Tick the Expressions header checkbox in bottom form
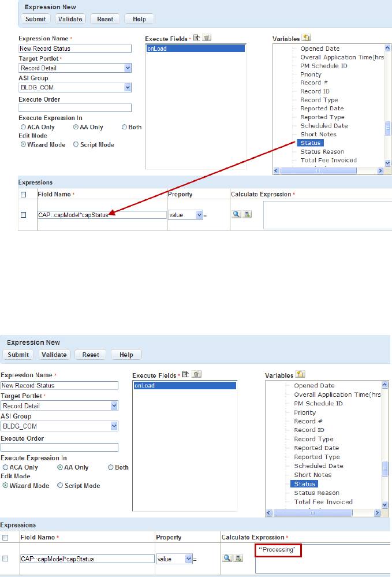The height and width of the screenshot is (577, 392). tap(6, 538)
